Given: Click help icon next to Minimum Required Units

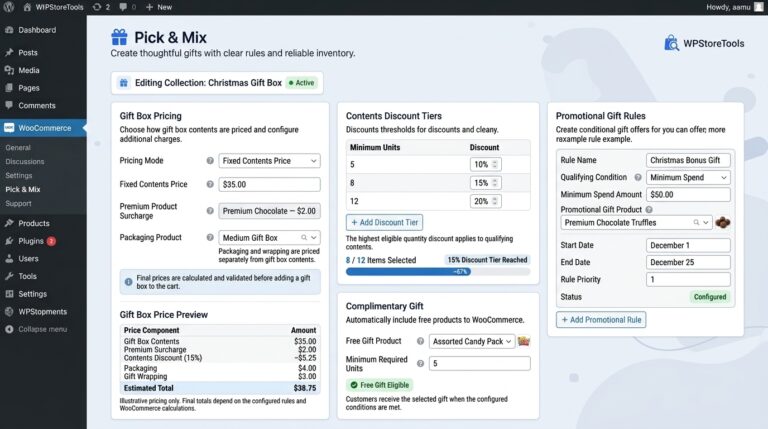Looking at the screenshot, I should (x=420, y=363).
